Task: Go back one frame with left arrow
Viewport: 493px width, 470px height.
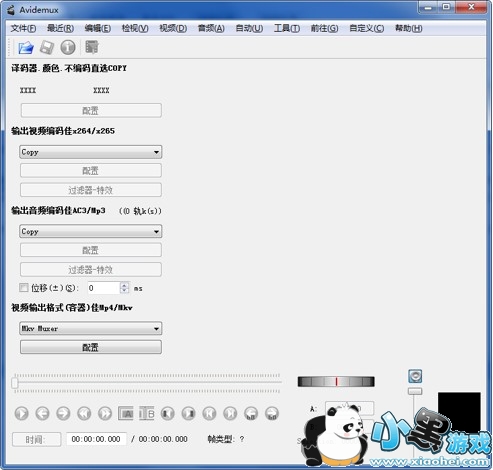Action: coord(42,414)
